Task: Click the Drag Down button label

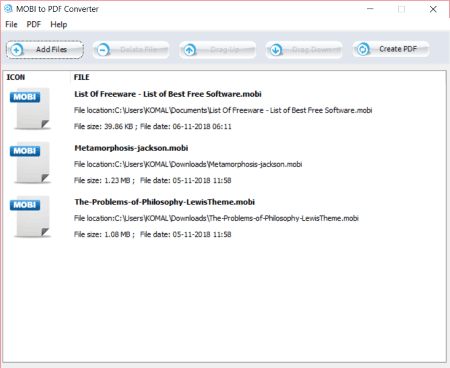Action: point(311,49)
